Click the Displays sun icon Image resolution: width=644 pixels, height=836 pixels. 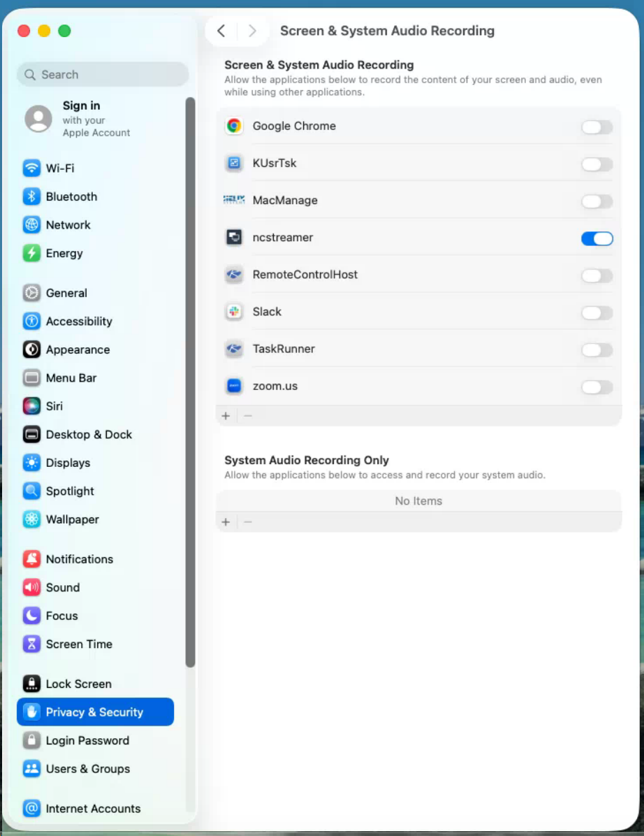click(31, 462)
